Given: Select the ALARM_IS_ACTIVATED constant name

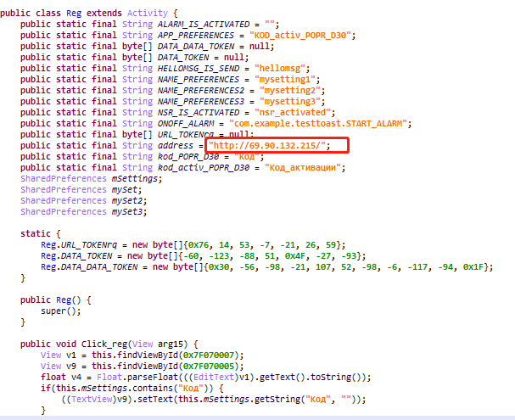Looking at the screenshot, I should click(x=204, y=25).
